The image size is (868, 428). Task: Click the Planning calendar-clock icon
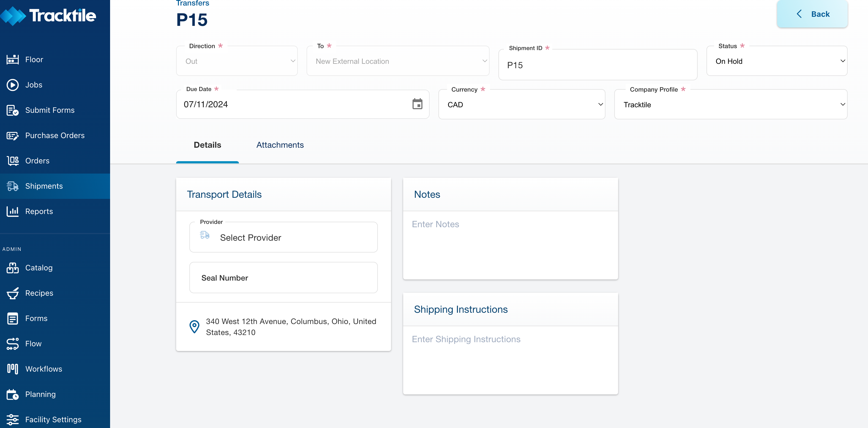tap(12, 394)
